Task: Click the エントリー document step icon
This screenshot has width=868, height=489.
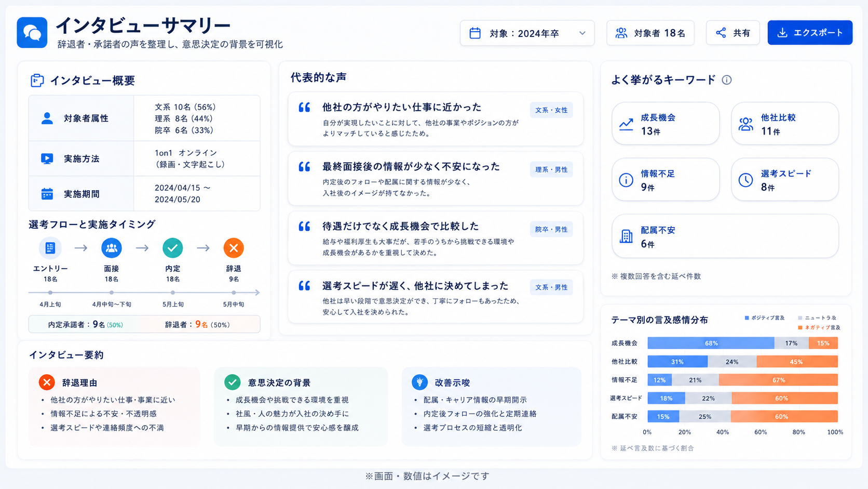Action: [50, 248]
